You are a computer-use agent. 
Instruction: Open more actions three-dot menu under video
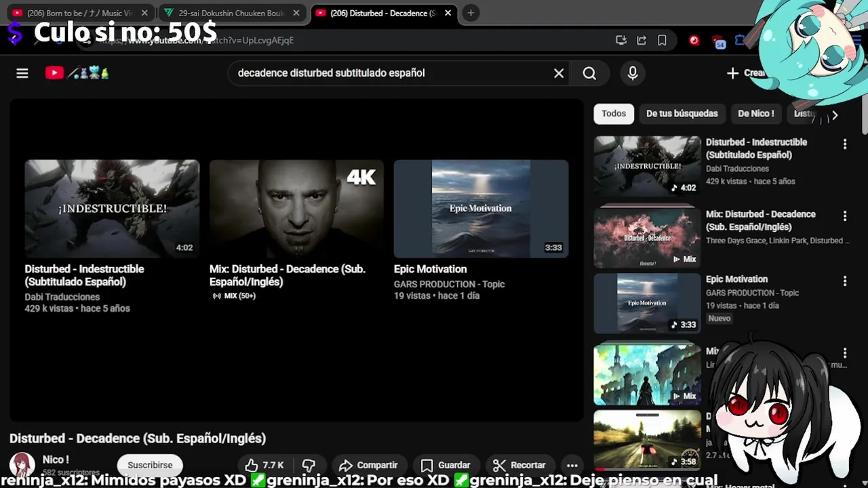tap(572, 465)
